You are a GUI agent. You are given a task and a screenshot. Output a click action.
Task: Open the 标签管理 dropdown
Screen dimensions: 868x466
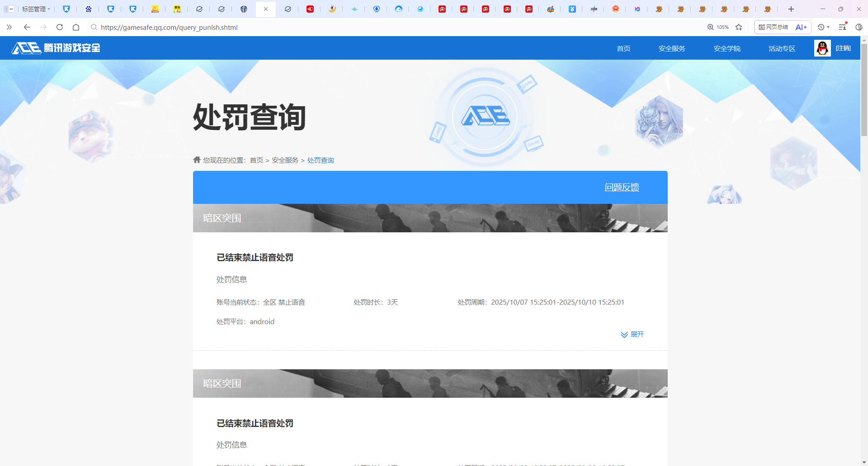point(36,9)
